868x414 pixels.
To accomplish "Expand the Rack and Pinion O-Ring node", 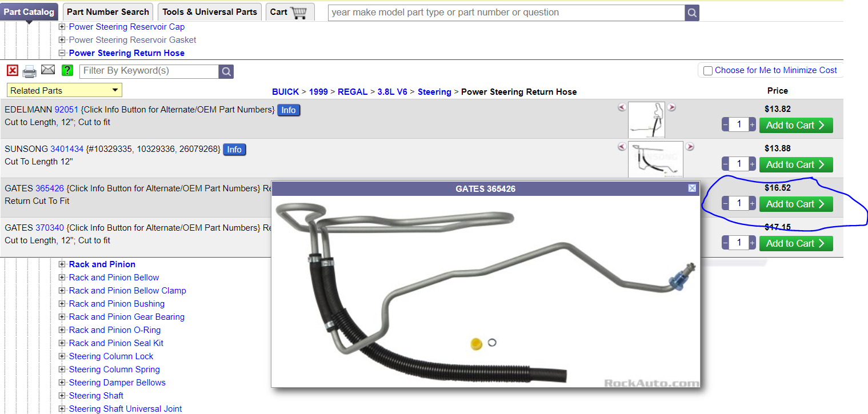I will [x=62, y=330].
